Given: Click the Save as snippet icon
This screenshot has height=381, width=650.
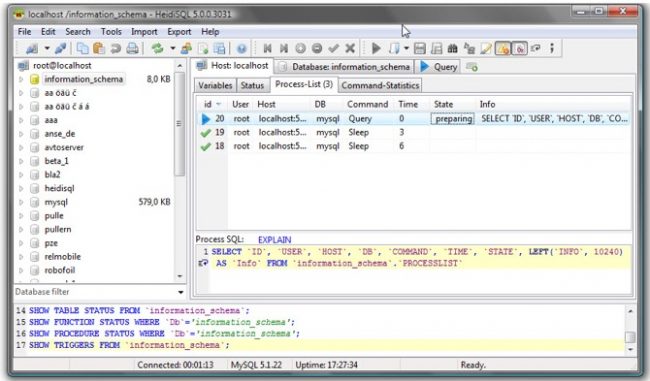Looking at the screenshot, I should [x=436, y=49].
